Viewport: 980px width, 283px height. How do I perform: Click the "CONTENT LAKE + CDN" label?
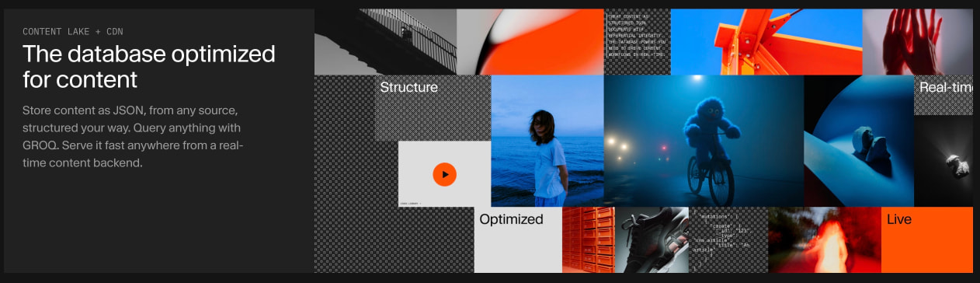click(73, 32)
